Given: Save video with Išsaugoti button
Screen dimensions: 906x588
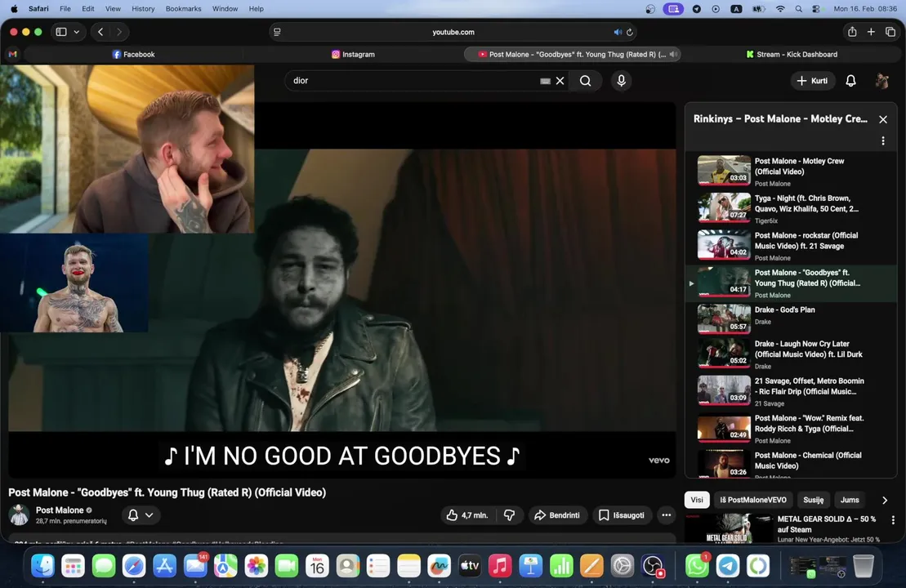Looking at the screenshot, I should (622, 515).
